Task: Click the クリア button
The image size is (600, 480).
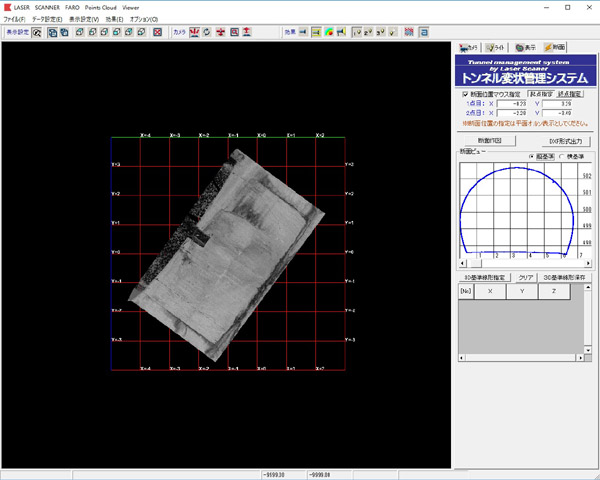Action: coord(526,276)
